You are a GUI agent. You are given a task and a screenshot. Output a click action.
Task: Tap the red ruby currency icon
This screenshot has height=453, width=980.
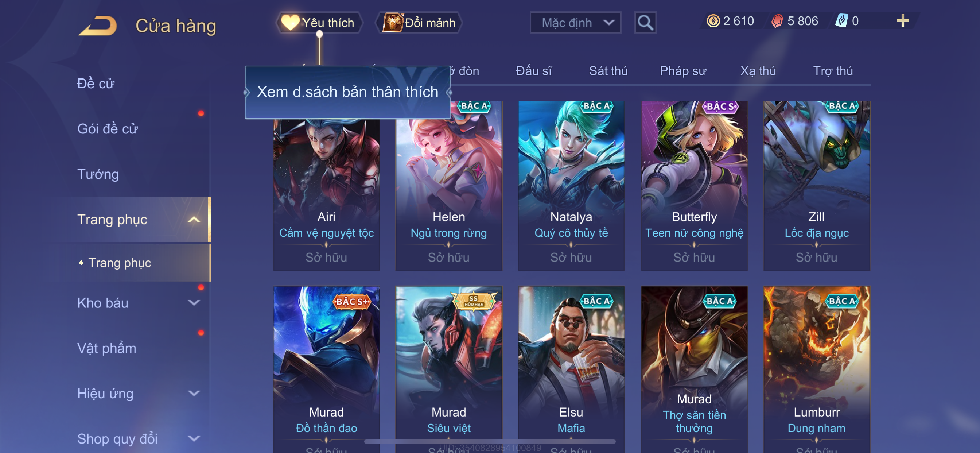777,21
